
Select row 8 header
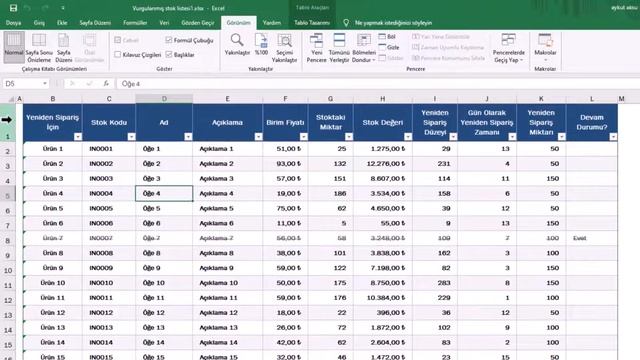[x=8, y=240]
